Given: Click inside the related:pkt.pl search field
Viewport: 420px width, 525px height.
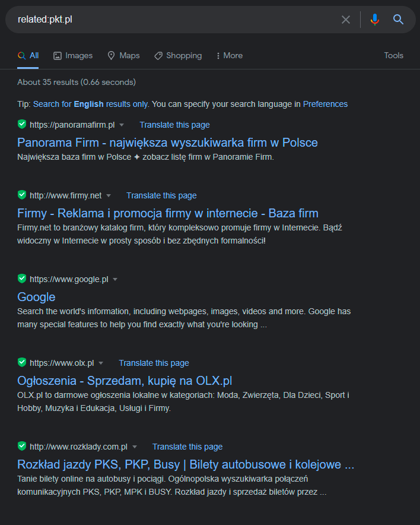Looking at the screenshot, I should [x=174, y=20].
